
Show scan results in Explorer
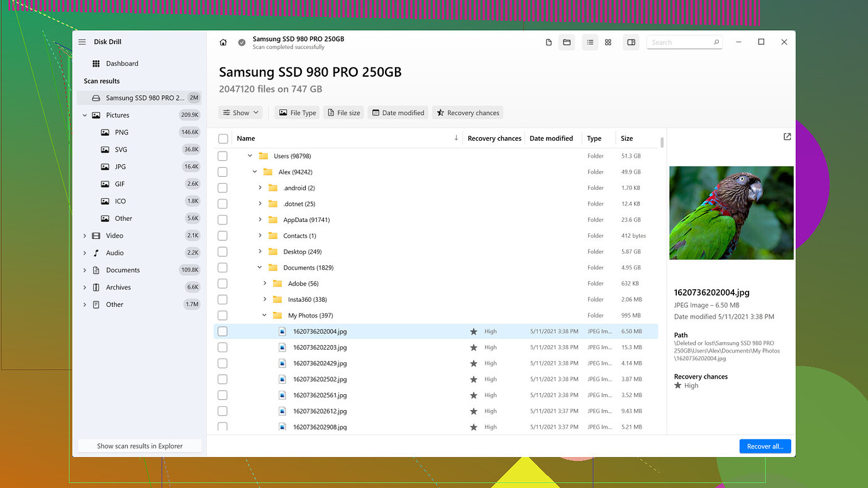pyautogui.click(x=139, y=445)
